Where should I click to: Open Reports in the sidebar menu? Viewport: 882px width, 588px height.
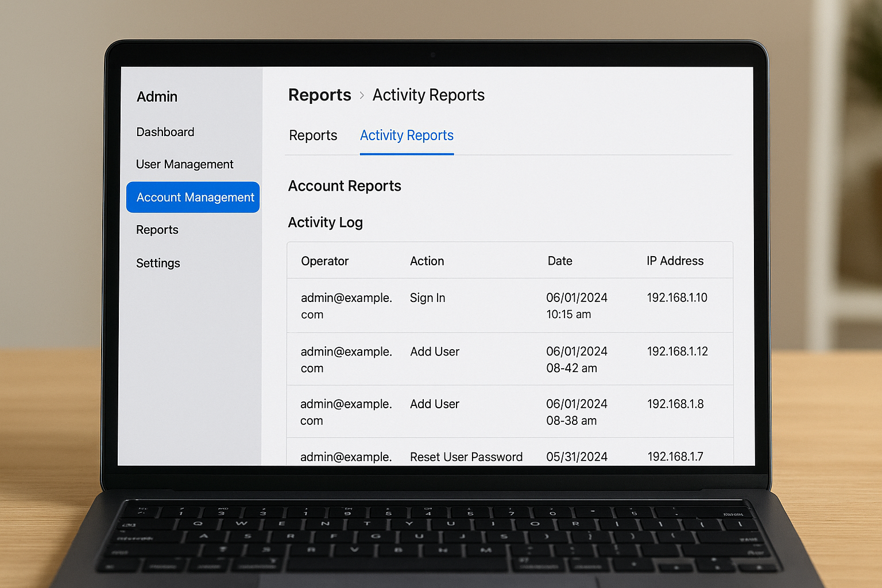(157, 230)
